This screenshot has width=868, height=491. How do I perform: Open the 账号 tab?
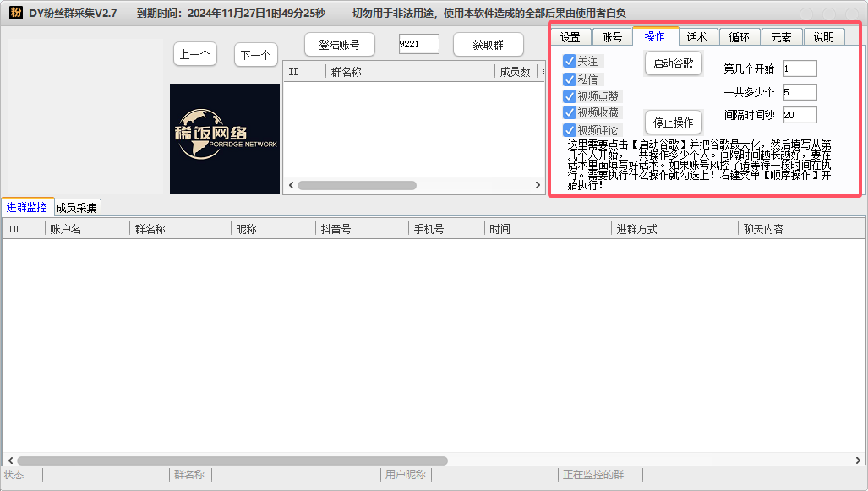pyautogui.click(x=612, y=36)
